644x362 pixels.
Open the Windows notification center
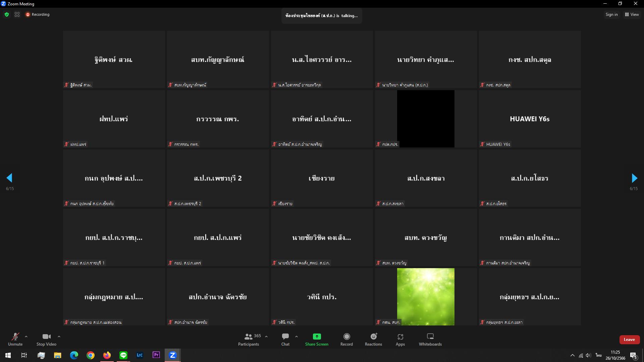(x=634, y=355)
